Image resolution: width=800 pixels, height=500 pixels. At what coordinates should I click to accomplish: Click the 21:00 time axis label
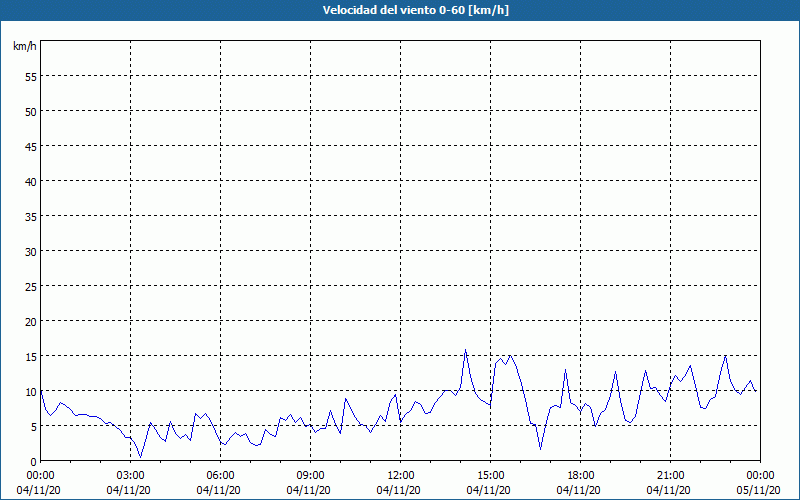click(670, 476)
